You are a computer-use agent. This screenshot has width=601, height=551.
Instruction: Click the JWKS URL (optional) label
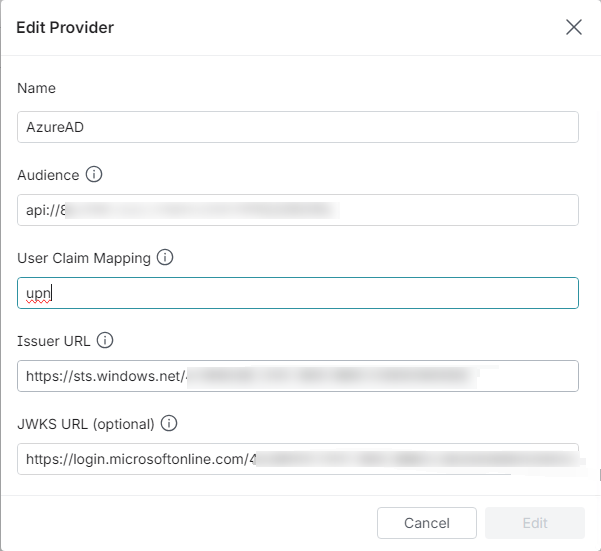[x=86, y=424]
